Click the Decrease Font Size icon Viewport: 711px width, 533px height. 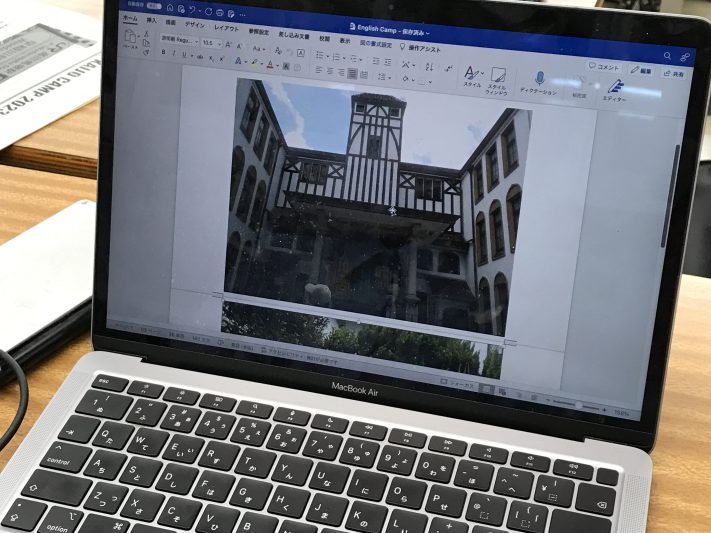pyautogui.click(x=239, y=46)
